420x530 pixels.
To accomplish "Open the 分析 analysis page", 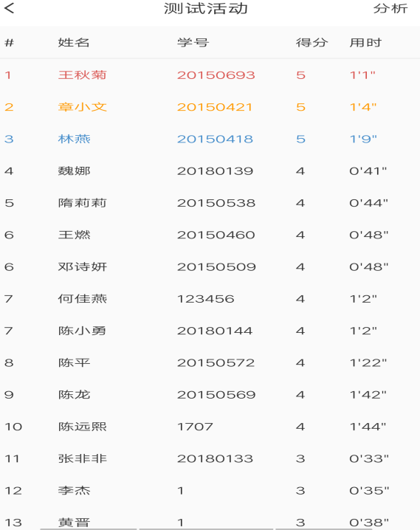I will (x=390, y=8).
